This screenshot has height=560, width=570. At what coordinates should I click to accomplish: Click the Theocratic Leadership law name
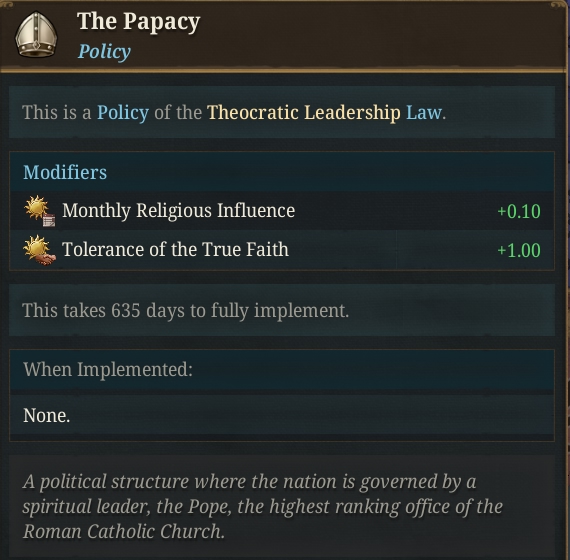(304, 112)
